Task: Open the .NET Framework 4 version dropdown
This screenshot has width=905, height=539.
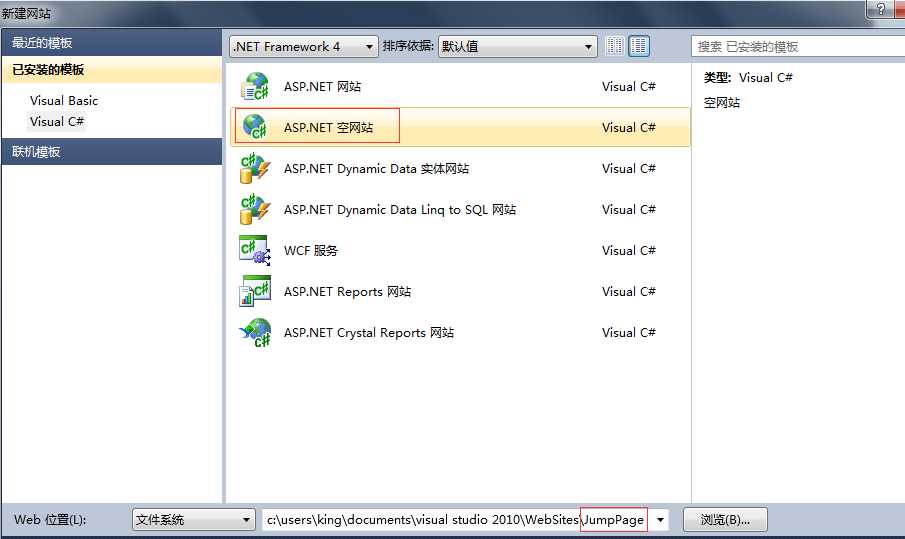Action: (x=304, y=47)
